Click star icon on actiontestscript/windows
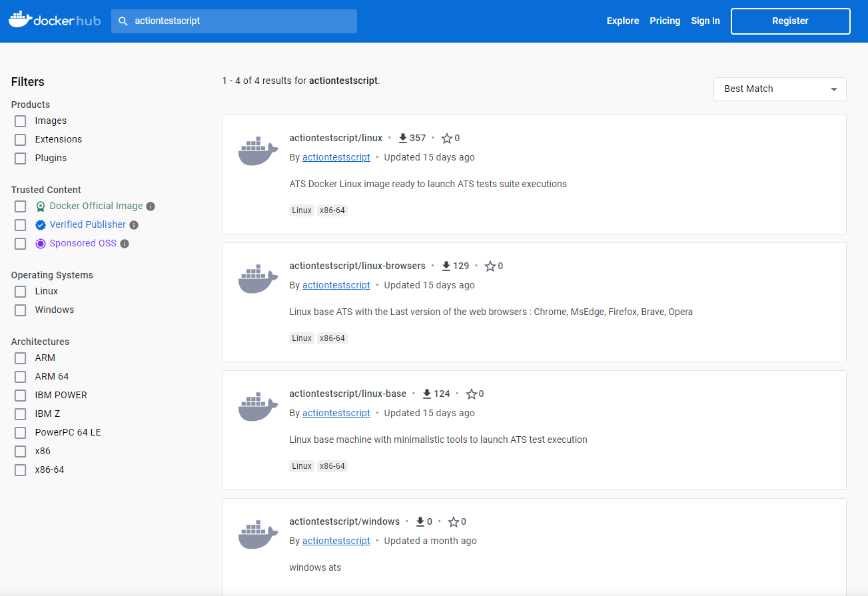868x596 pixels. pyautogui.click(x=454, y=522)
